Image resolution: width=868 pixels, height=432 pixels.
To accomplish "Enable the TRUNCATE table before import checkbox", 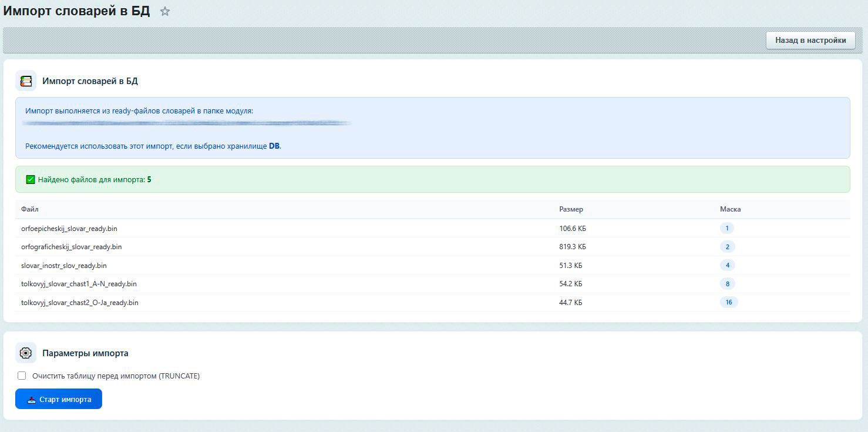I will point(22,376).
